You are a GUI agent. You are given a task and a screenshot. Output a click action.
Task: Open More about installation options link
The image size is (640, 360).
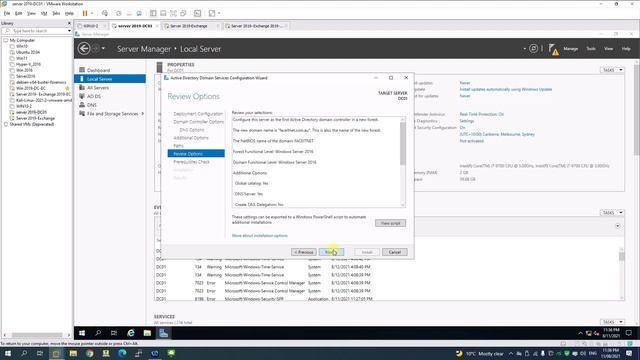(x=260, y=236)
